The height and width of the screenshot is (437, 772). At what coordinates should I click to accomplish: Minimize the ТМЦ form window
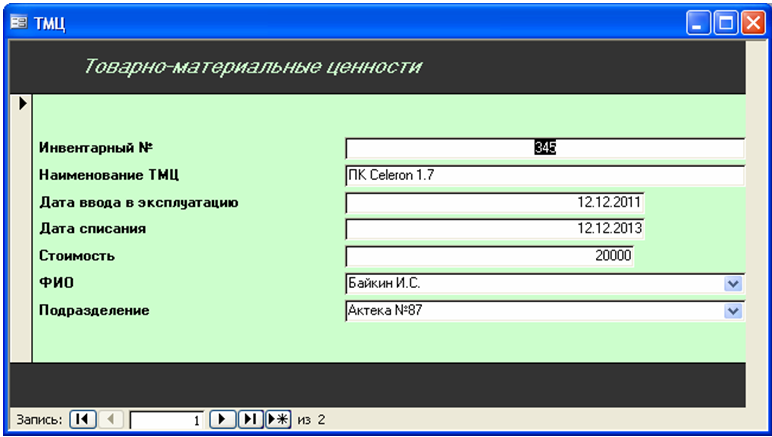[699, 23]
